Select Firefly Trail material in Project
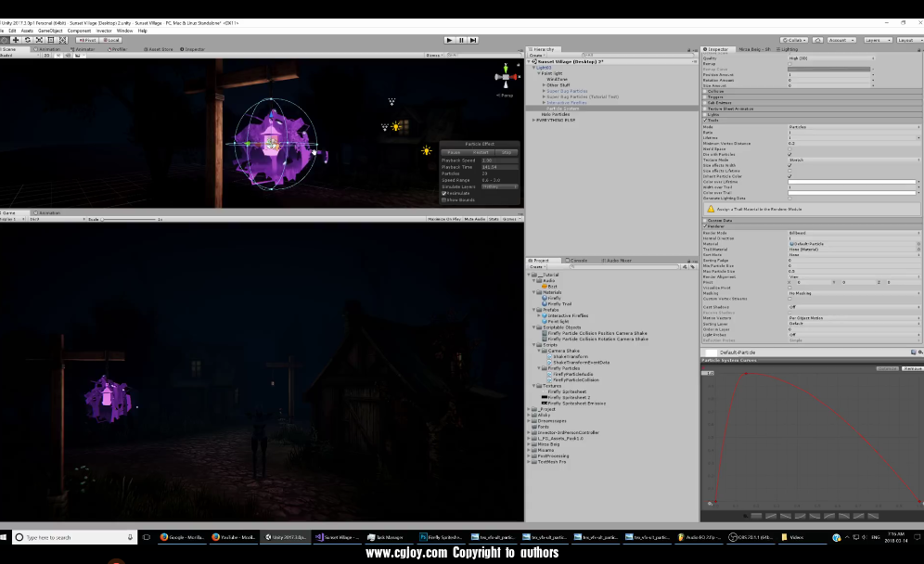924x564 pixels. pyautogui.click(x=559, y=303)
